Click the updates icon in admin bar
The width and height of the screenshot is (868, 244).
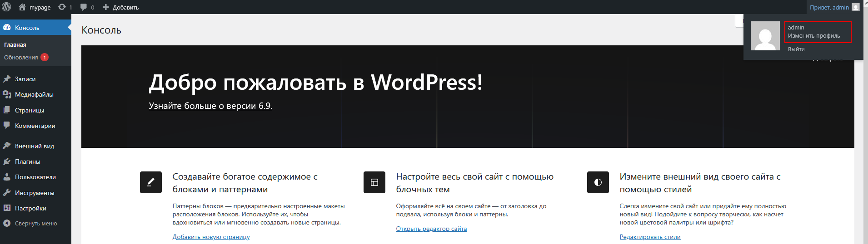coord(62,7)
